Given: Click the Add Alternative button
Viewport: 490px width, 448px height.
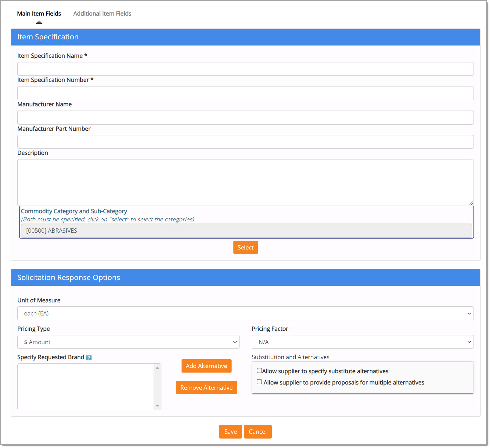Looking at the screenshot, I should click(206, 366).
